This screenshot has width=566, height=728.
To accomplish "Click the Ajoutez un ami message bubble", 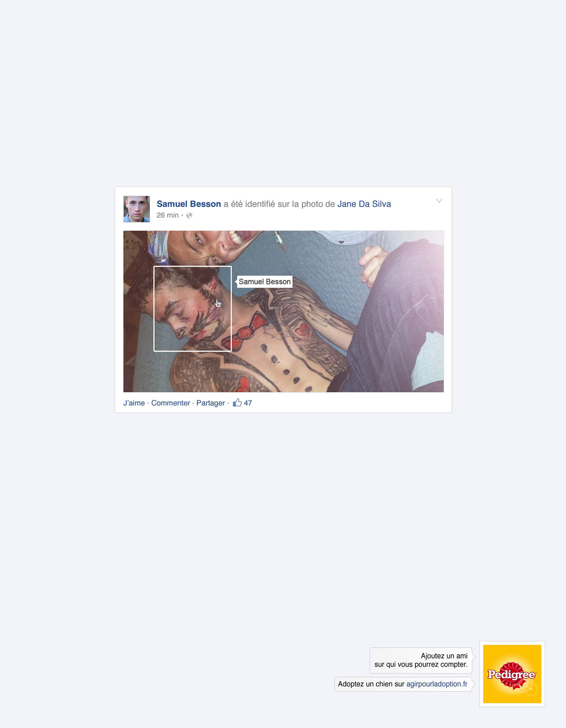I will [421, 660].
